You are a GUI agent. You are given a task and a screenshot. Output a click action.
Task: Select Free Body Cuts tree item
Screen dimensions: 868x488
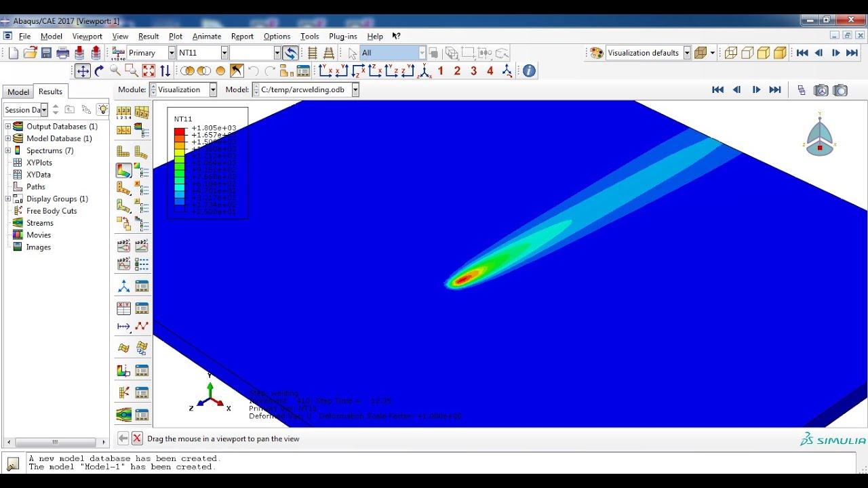(51, 211)
